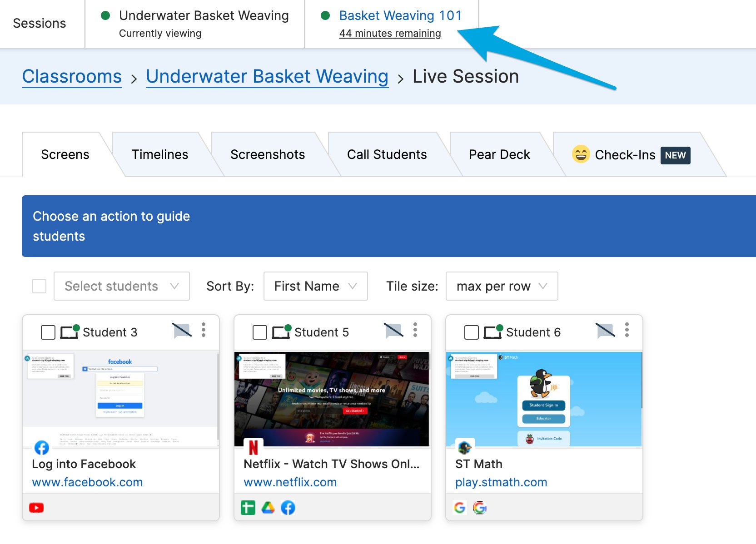Open the max per row tile size dropdown
The height and width of the screenshot is (544, 756).
click(x=502, y=286)
